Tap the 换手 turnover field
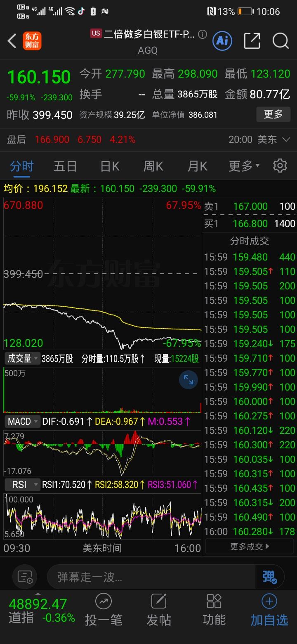This screenshot has height=644, width=297. pyautogui.click(x=112, y=95)
